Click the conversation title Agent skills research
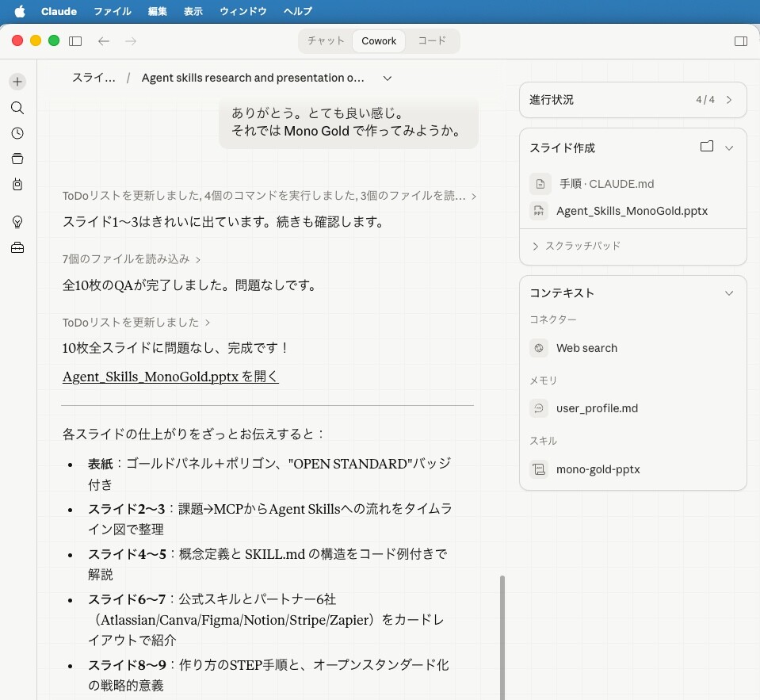 pyautogui.click(x=253, y=78)
